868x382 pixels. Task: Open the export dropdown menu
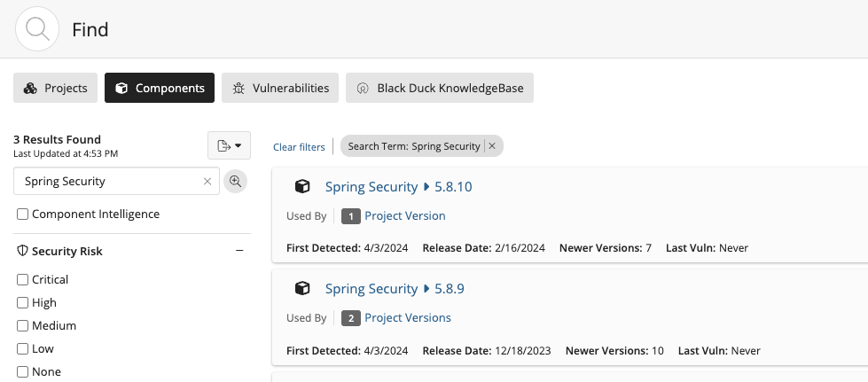pos(229,145)
